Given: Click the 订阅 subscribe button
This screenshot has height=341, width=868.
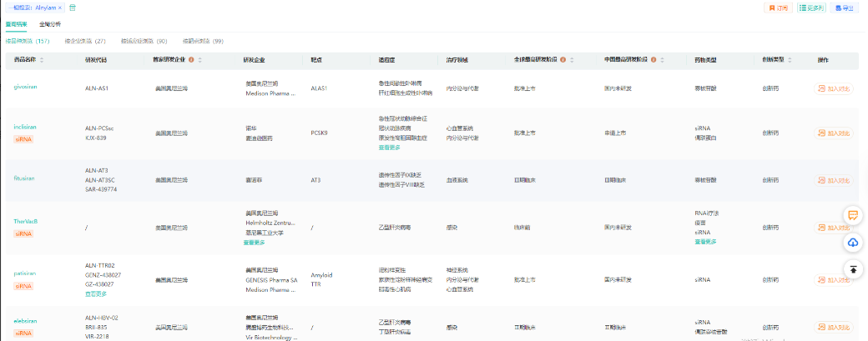Looking at the screenshot, I should pos(778,8).
